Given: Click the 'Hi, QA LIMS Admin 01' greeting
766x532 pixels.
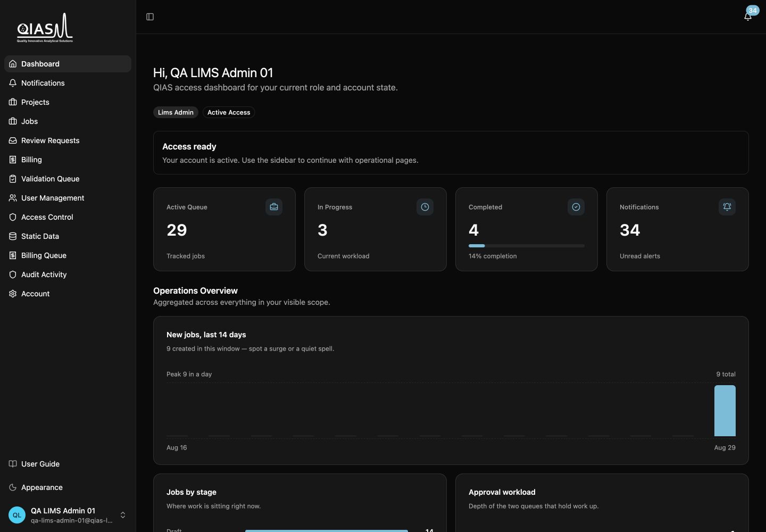Looking at the screenshot, I should [x=213, y=73].
